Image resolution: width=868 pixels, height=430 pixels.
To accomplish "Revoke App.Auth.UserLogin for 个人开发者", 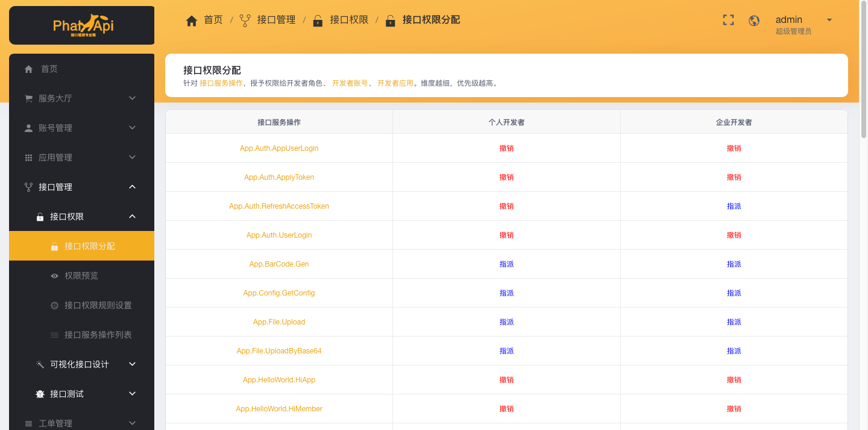I will [x=506, y=235].
